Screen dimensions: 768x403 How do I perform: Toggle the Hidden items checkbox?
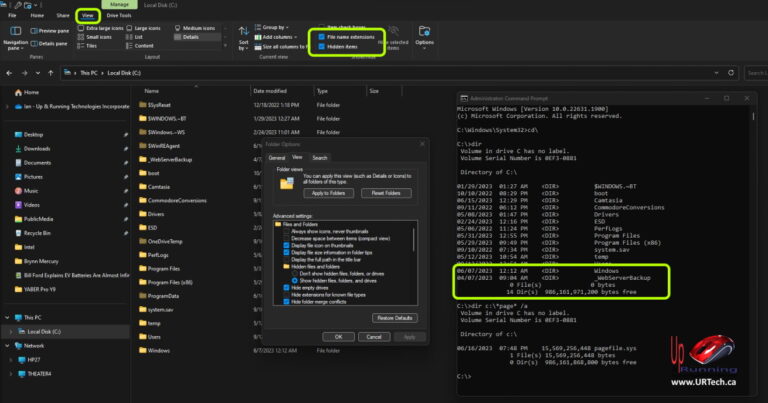click(321, 47)
